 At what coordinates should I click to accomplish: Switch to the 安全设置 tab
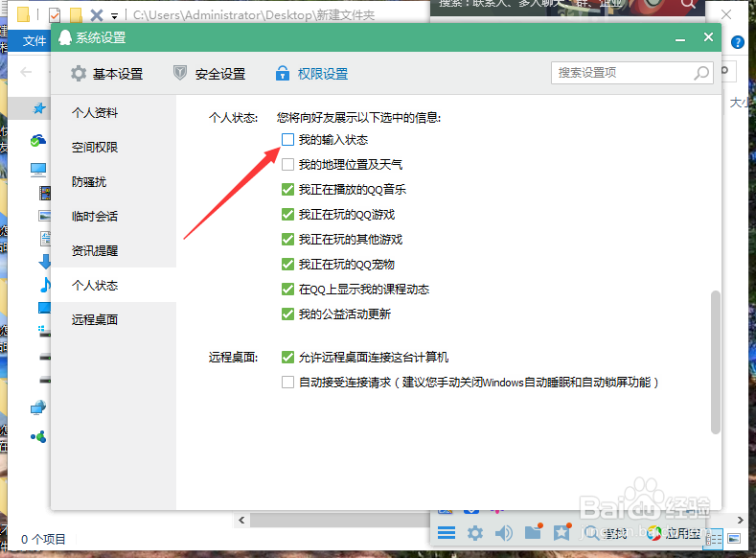point(209,74)
